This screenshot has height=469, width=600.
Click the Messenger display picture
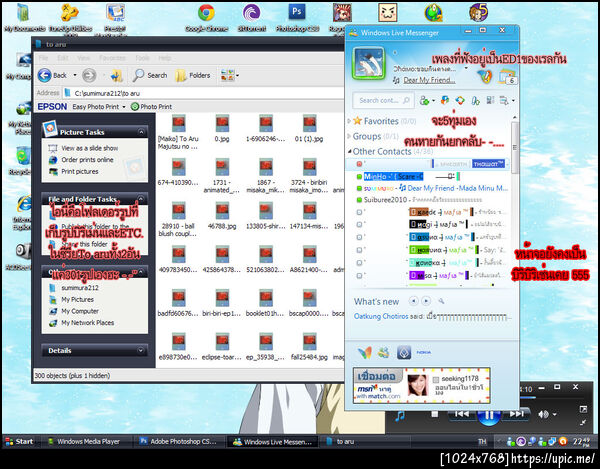pos(368,63)
